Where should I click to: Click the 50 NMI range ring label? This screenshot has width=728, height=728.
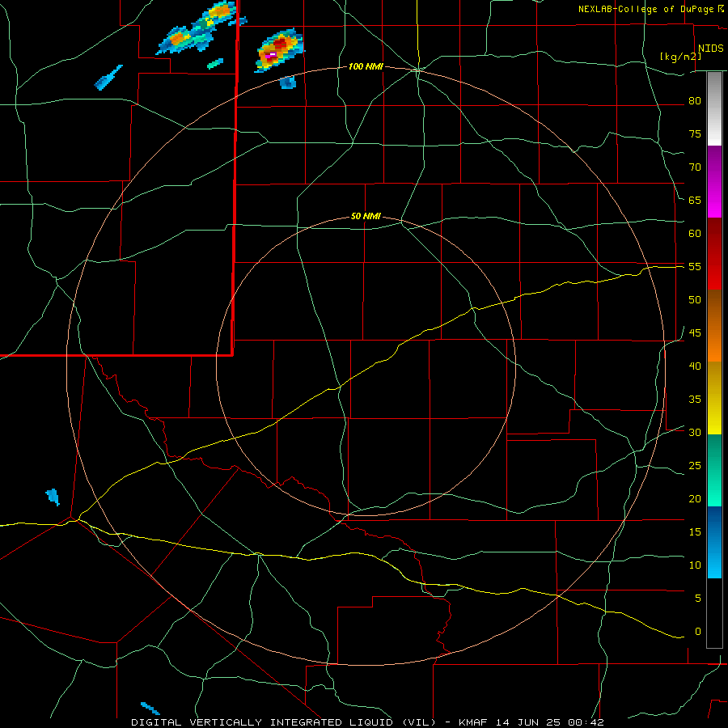pos(366,216)
